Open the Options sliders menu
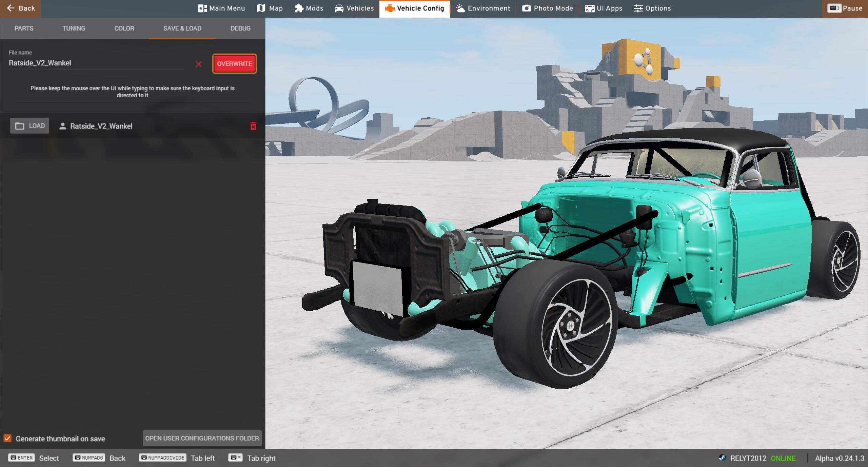The image size is (868, 467). [x=652, y=8]
